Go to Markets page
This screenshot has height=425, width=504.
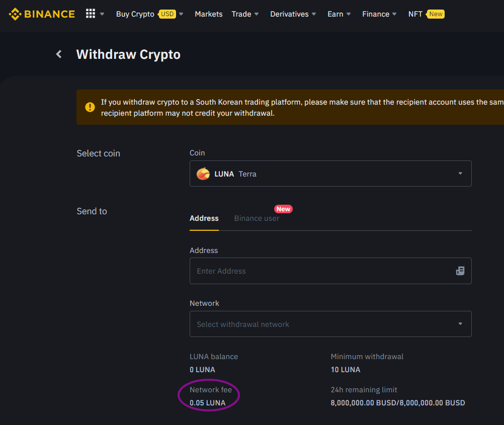pos(209,14)
